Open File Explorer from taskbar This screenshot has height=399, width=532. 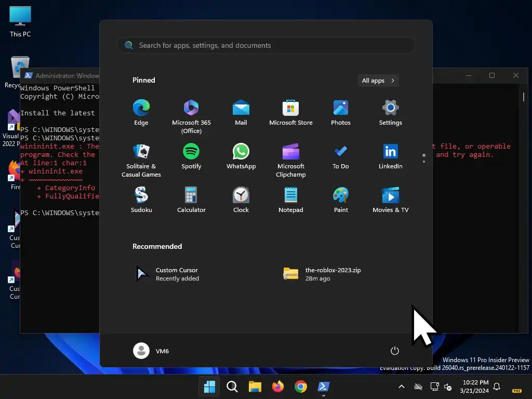255,387
